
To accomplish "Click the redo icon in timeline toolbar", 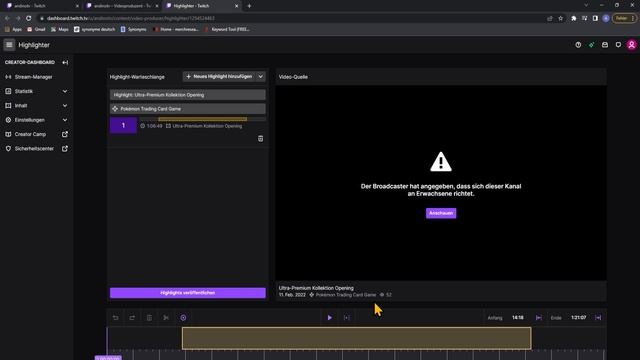I will (x=132, y=318).
